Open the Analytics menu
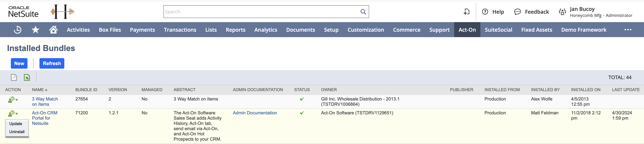This screenshot has height=144, width=644. tap(266, 30)
